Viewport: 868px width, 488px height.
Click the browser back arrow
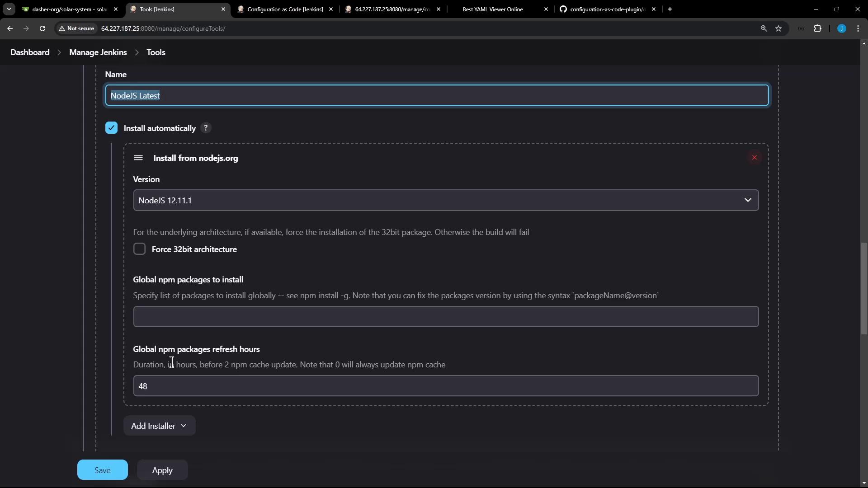click(10, 28)
